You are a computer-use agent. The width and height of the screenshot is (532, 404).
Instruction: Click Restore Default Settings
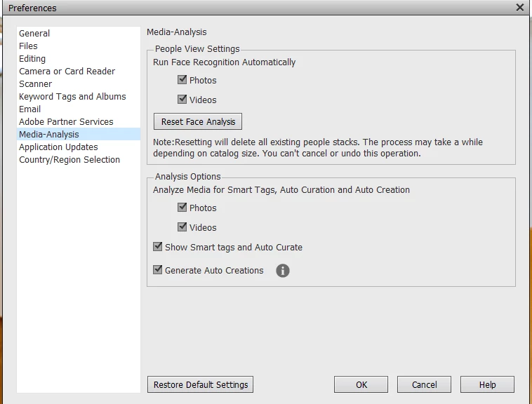[x=200, y=384]
